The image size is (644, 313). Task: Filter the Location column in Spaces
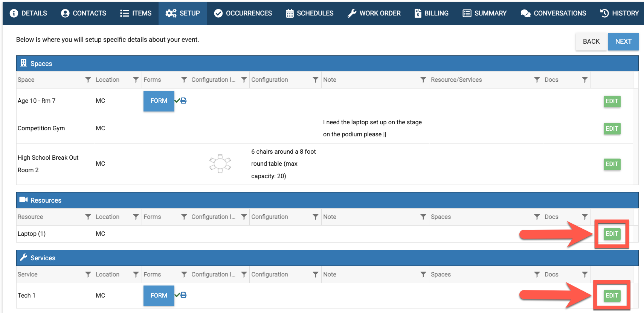pos(136,80)
